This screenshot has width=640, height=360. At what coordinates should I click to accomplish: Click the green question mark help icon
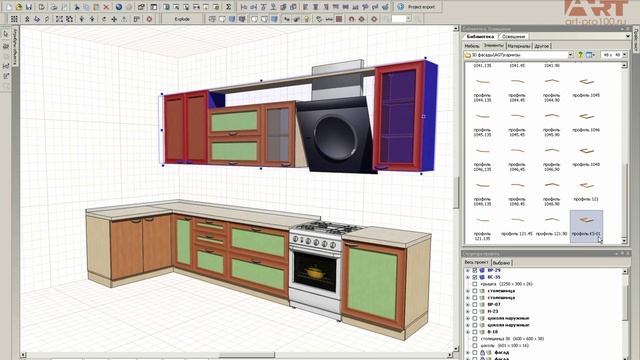pos(580,55)
